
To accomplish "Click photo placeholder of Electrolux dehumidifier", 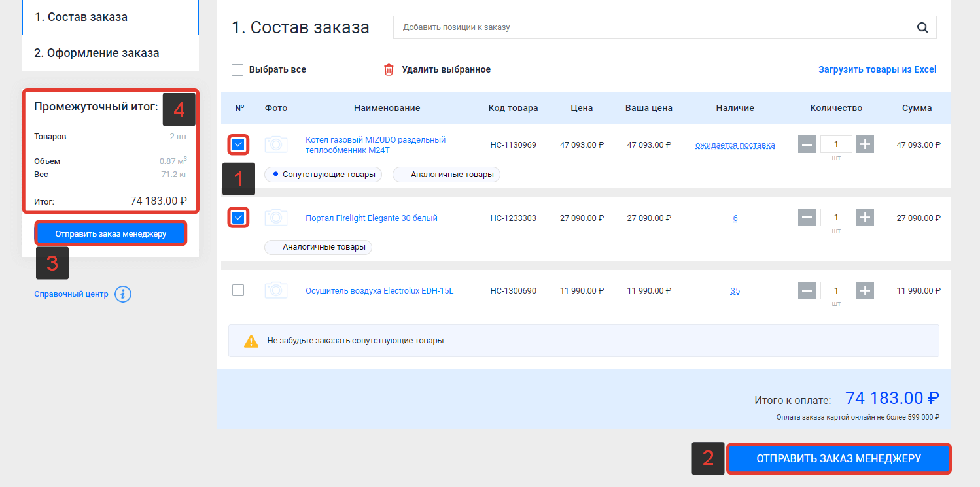I will coord(276,290).
